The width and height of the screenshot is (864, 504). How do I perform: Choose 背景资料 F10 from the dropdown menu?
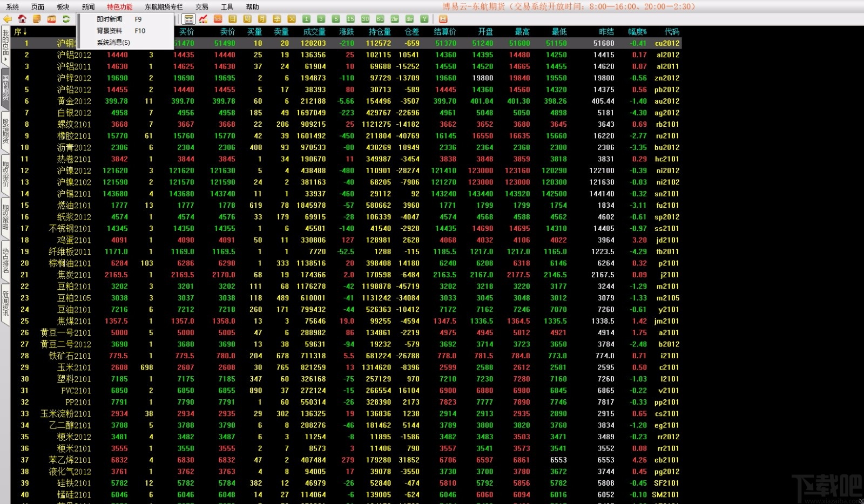(126, 31)
